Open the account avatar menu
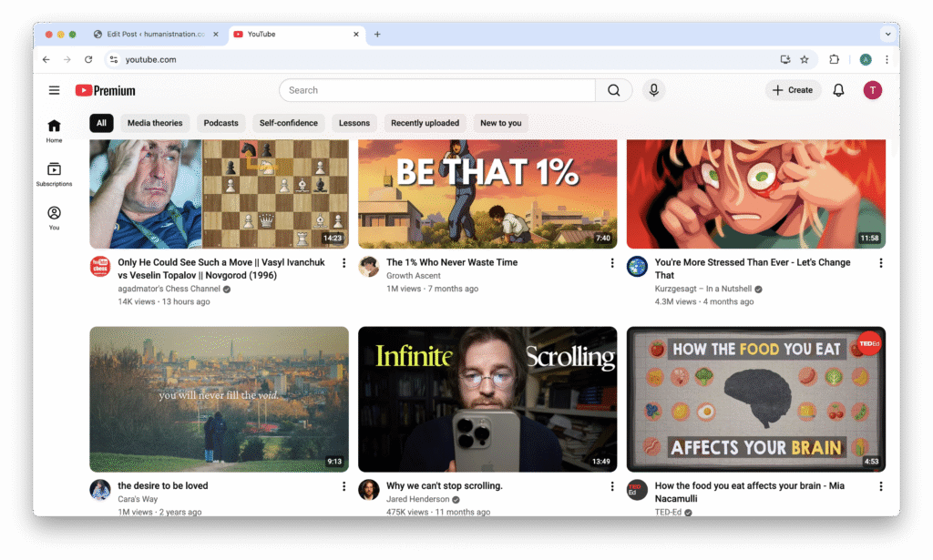This screenshot has width=933, height=560. (872, 90)
